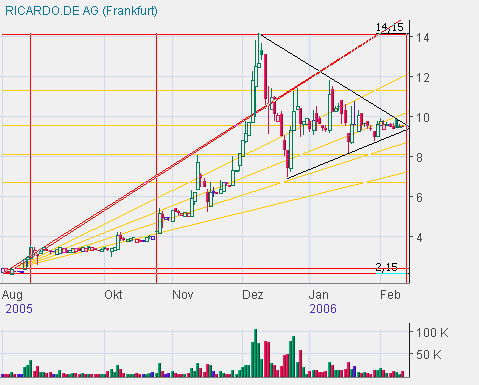Click the price axis value 6
479x385 pixels.
[419, 198]
